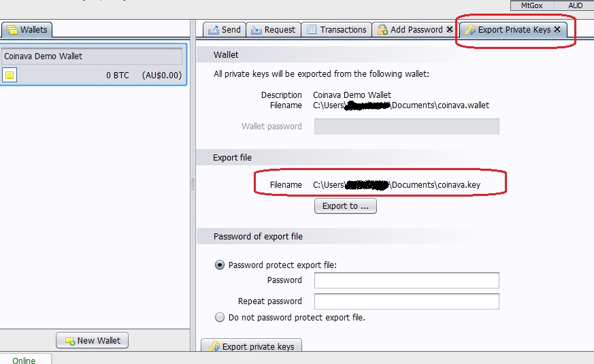Focus the Password input field
This screenshot has width=594, height=364.
406,280
